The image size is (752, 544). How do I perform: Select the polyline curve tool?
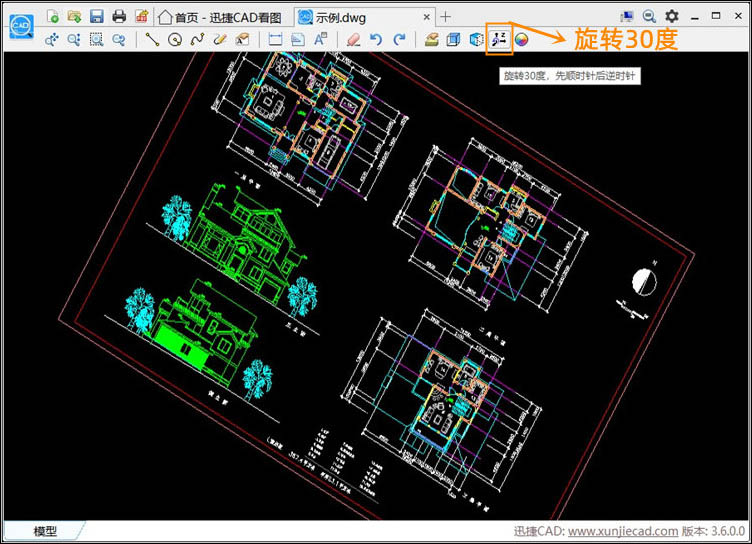coord(197,39)
